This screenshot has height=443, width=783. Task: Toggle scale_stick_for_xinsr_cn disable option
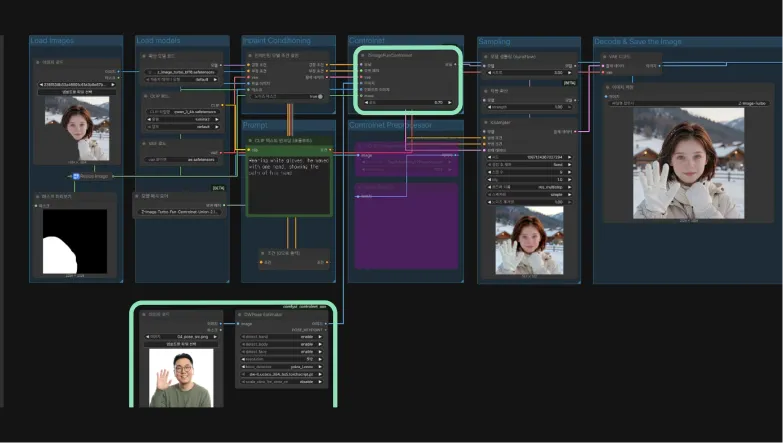tap(282, 382)
